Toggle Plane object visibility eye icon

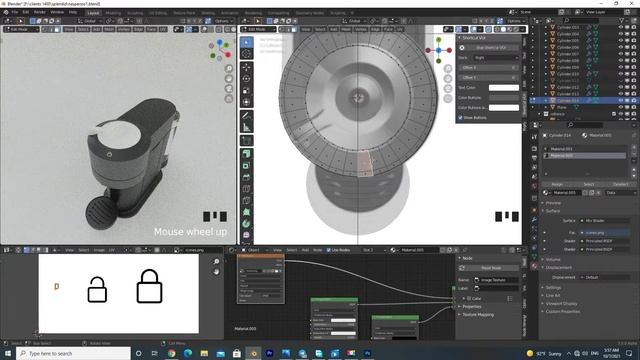point(620,107)
